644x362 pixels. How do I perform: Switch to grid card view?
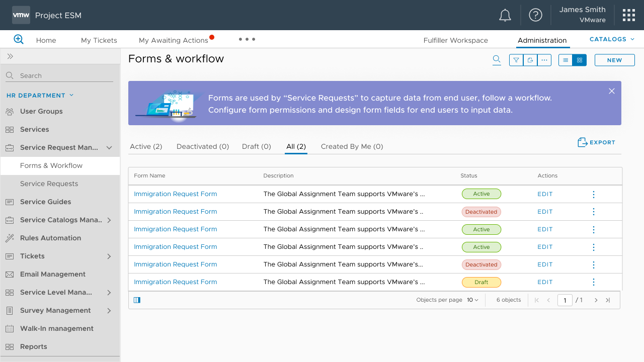[580, 60]
